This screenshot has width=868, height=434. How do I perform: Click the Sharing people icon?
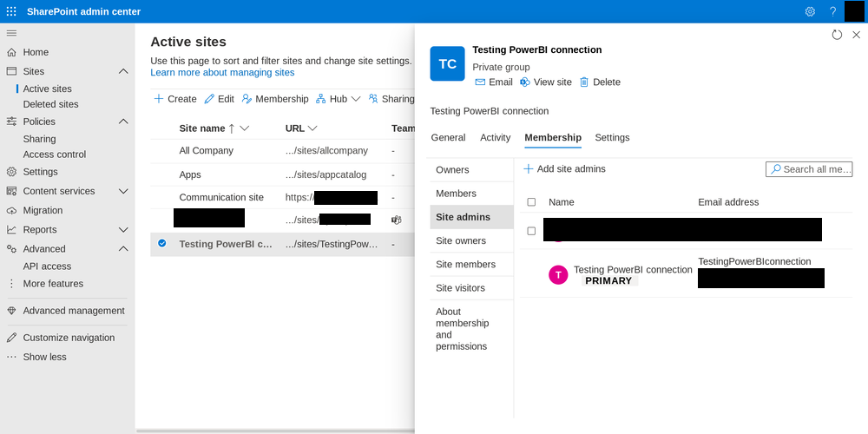[x=373, y=99]
